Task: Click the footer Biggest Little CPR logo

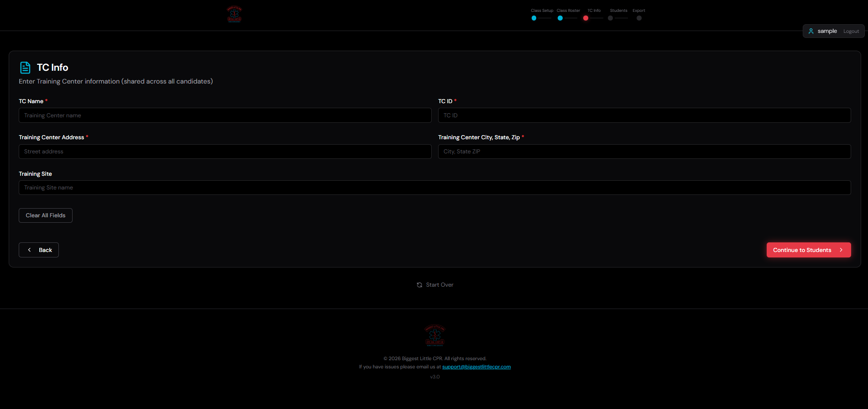Action: [434, 336]
